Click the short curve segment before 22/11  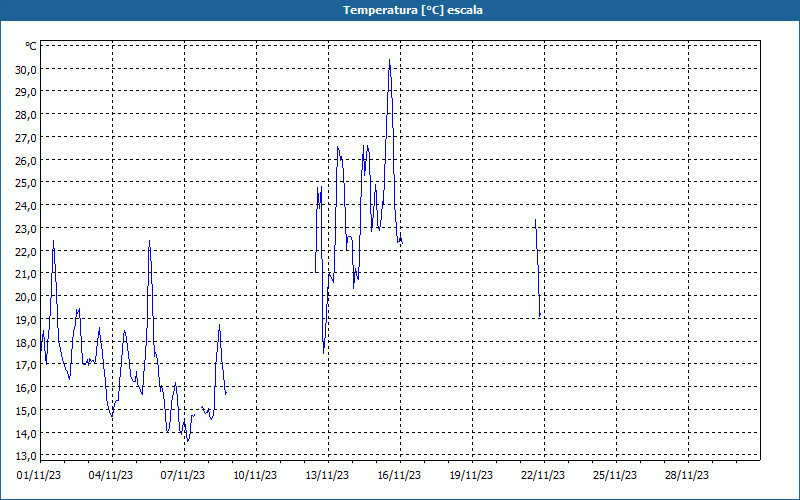click(x=538, y=268)
